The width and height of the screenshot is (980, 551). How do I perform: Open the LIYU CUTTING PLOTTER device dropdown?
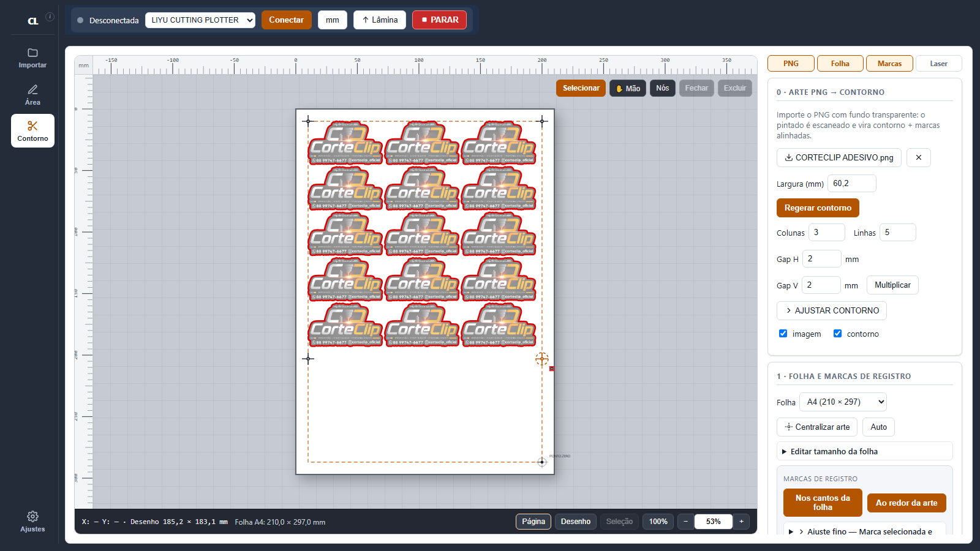(x=200, y=20)
